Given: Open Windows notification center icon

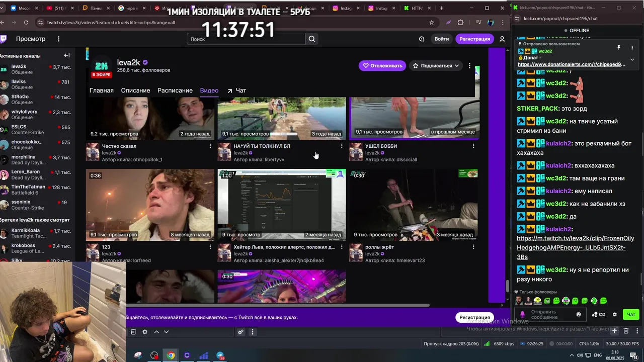Looking at the screenshot, I should pos(633,355).
